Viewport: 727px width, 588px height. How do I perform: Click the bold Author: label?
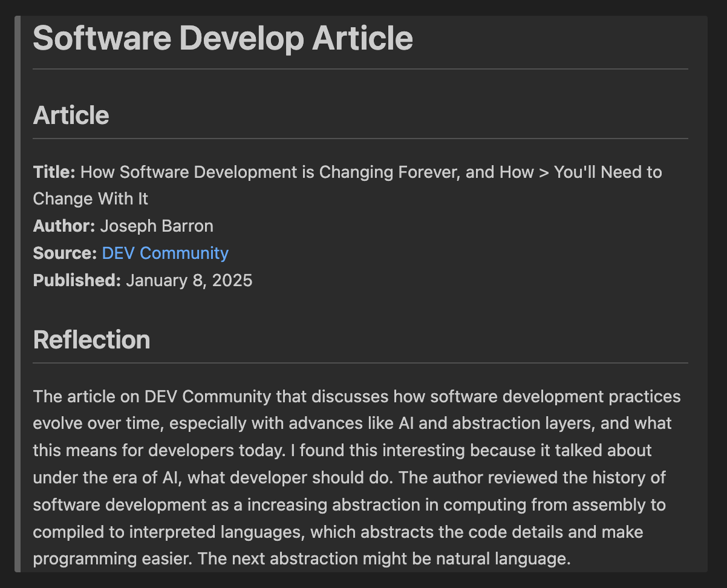coord(64,226)
